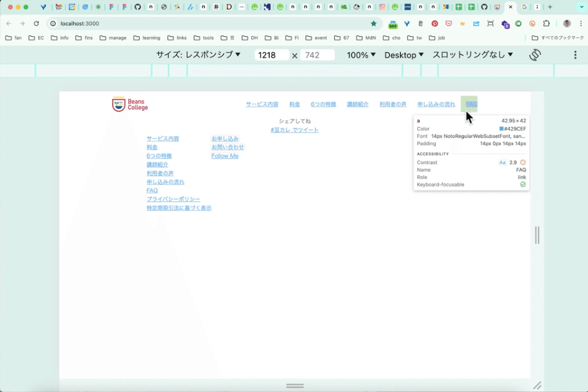Click the Beans College logo
The image size is (588, 392).
tap(130, 104)
